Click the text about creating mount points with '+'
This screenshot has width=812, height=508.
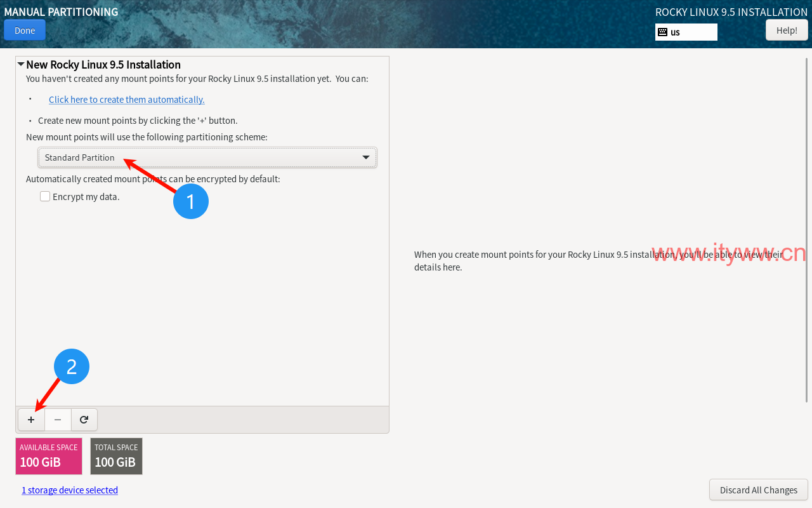pyautogui.click(x=138, y=121)
